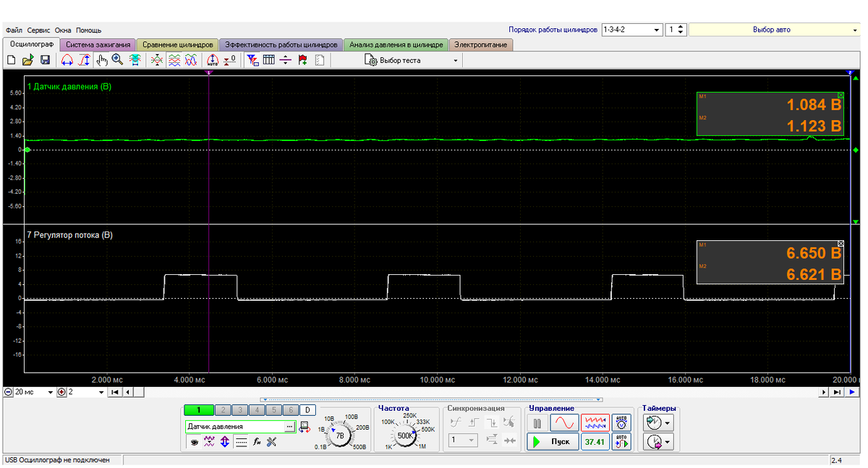868x468 pixels.
Task: Switch to sine wave display mode
Action: (x=564, y=422)
